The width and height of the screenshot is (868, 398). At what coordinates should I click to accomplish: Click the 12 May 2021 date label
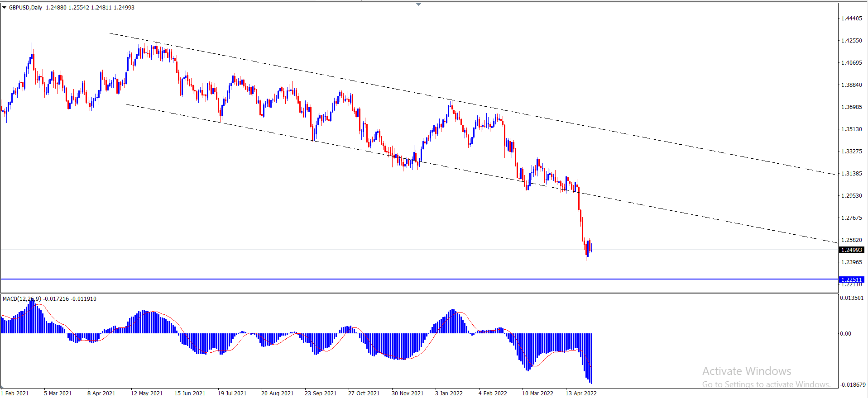pos(147,393)
